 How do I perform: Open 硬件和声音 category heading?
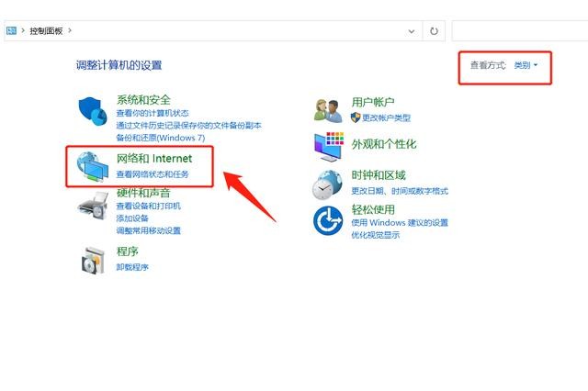[x=143, y=193]
